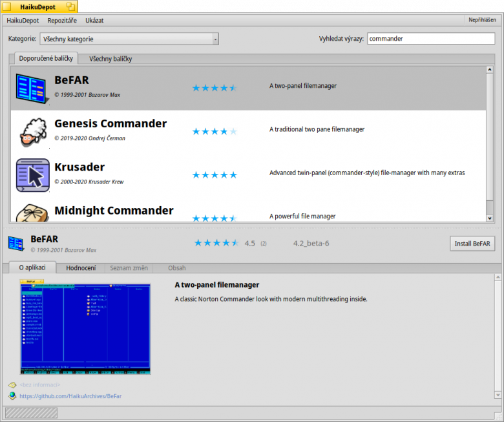
Task: Click the Krusader 'Advanced twin-panel' summary text
Action: (x=367, y=173)
